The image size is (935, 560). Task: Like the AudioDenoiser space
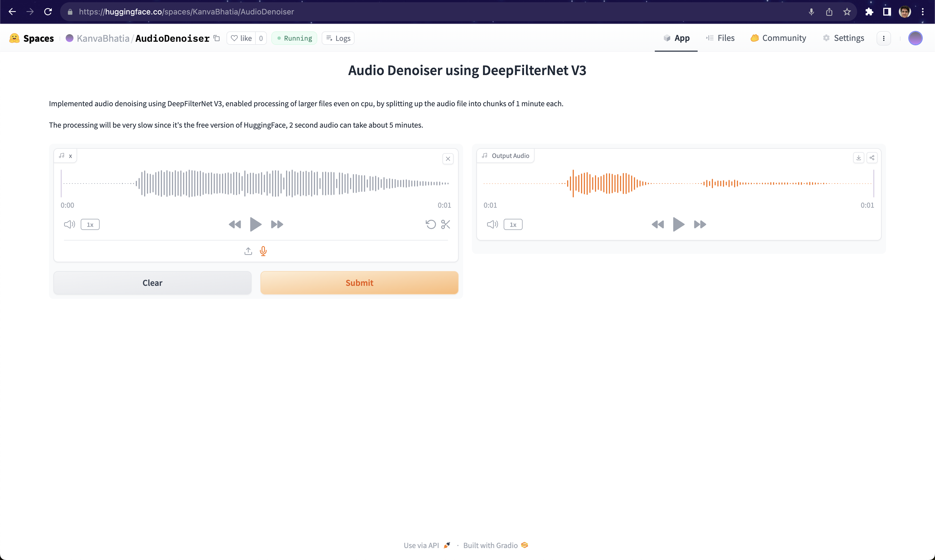pos(242,38)
